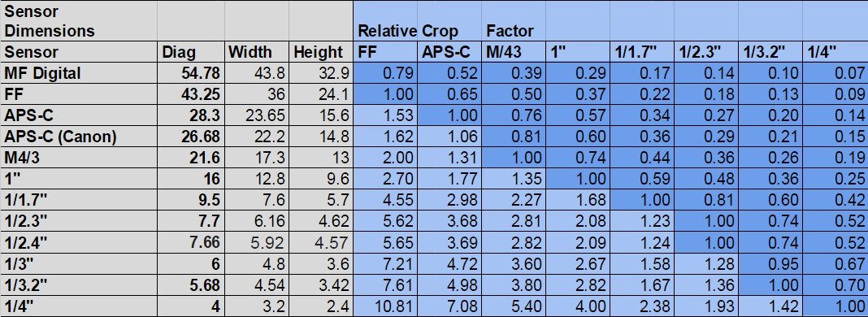Select the M4/3 row FF crop 2.00
This screenshot has height=317, width=868.
385,158
